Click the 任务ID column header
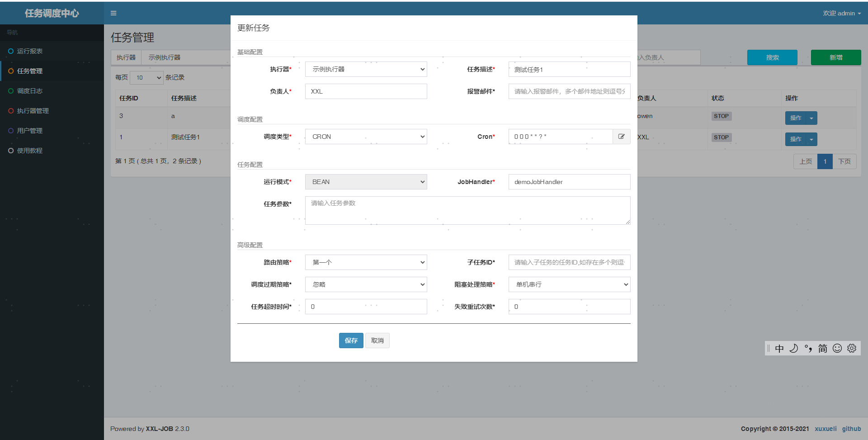Screen dimensions: 868x440 pos(129,98)
